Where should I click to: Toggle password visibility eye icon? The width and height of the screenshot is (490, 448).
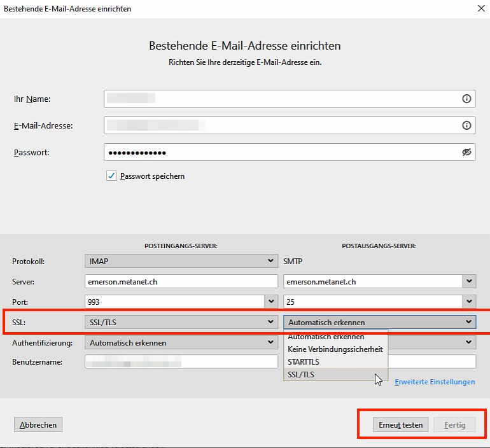point(466,152)
